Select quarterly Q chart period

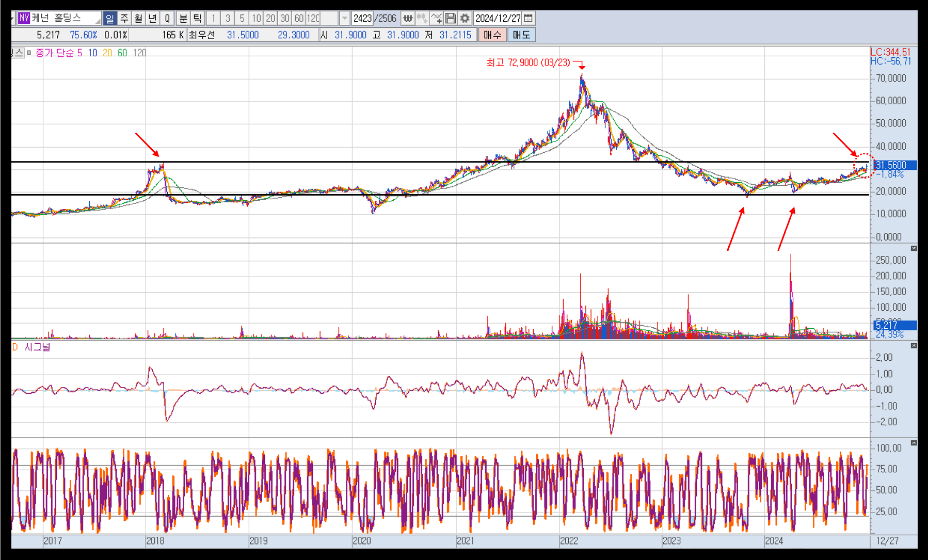[167, 19]
